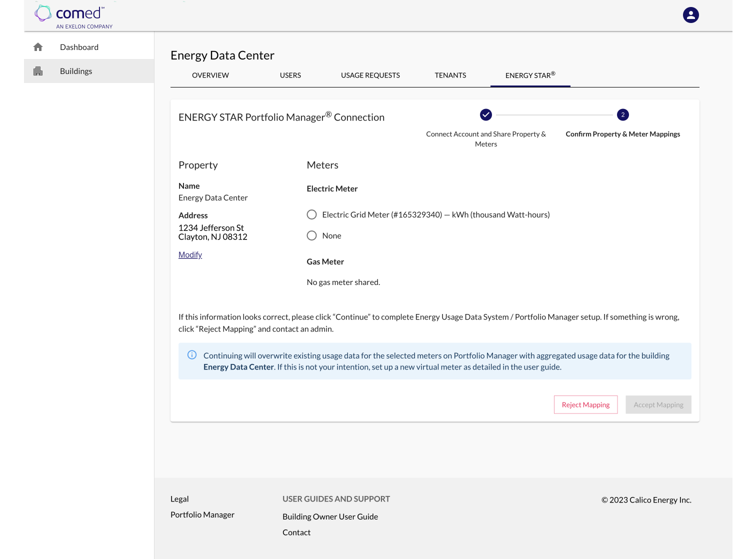Select the ENERGY STAR tab
This screenshot has width=756, height=559.
tap(530, 75)
